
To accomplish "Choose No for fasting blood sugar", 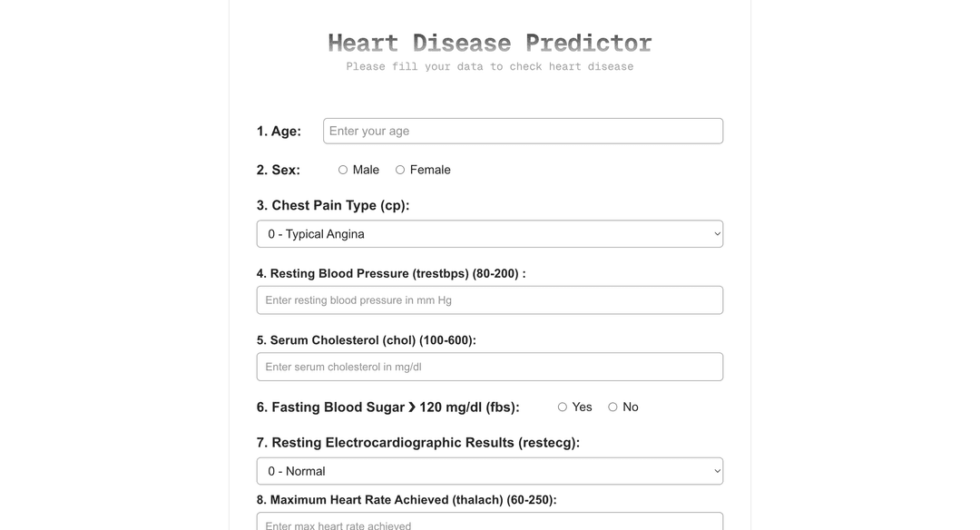I will (612, 407).
